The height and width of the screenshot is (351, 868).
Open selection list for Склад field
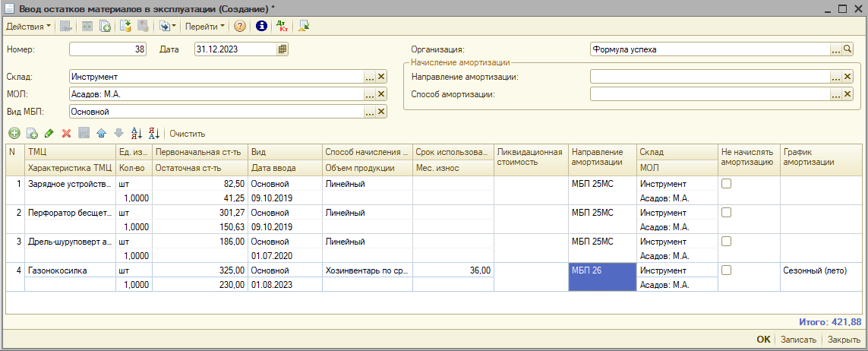coord(369,77)
